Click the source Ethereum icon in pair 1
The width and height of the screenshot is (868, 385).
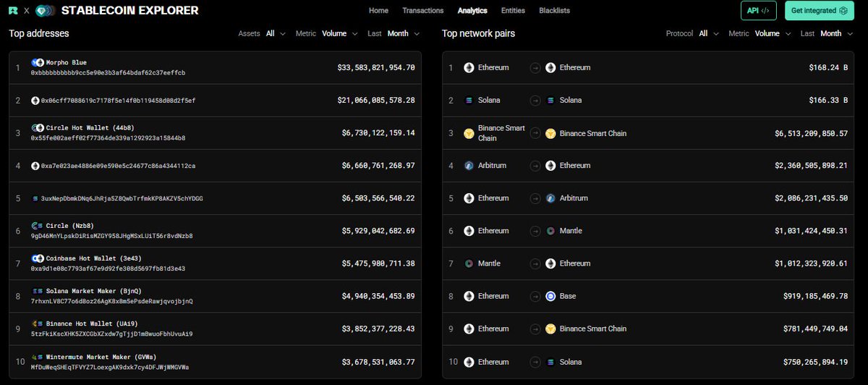click(469, 68)
